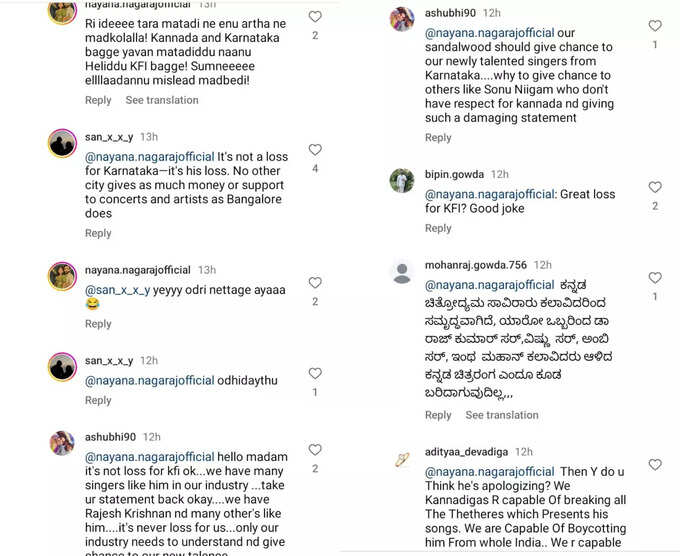Viewport: 680px width, 556px height.
Task: Reply to ashubhi90's sandalwood singers comment
Action: point(438,138)
